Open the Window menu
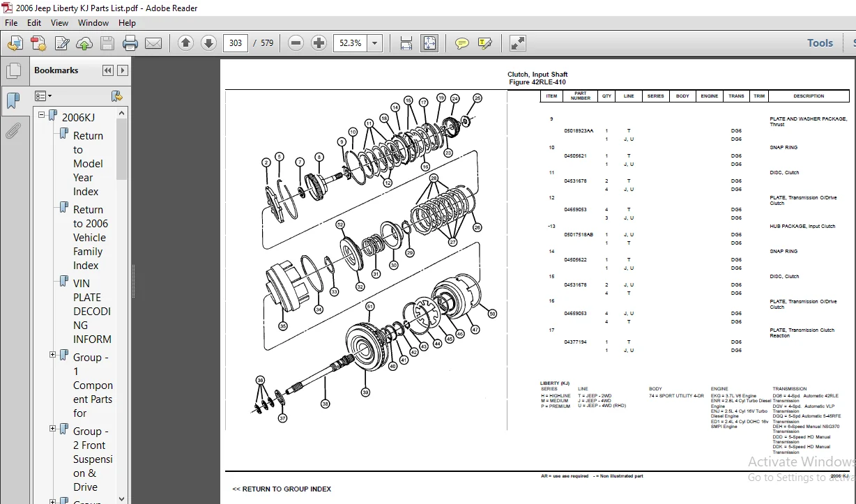This screenshot has width=856, height=504. 93,22
